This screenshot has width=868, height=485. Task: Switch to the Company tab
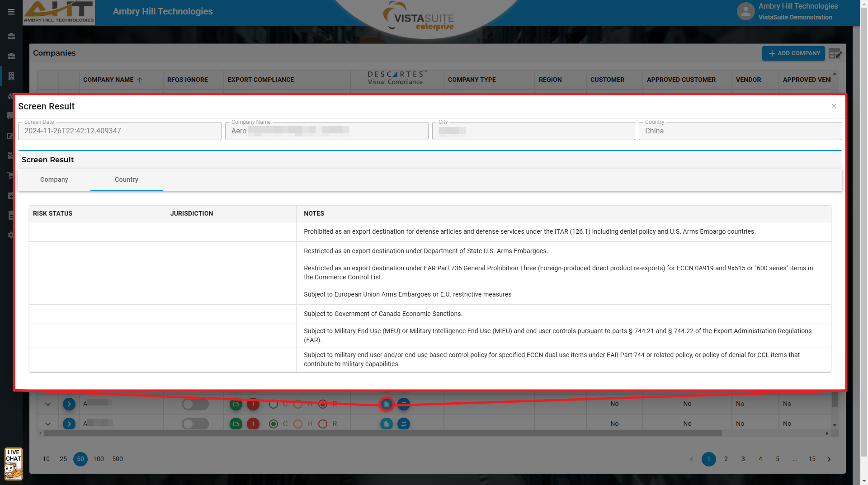54,180
